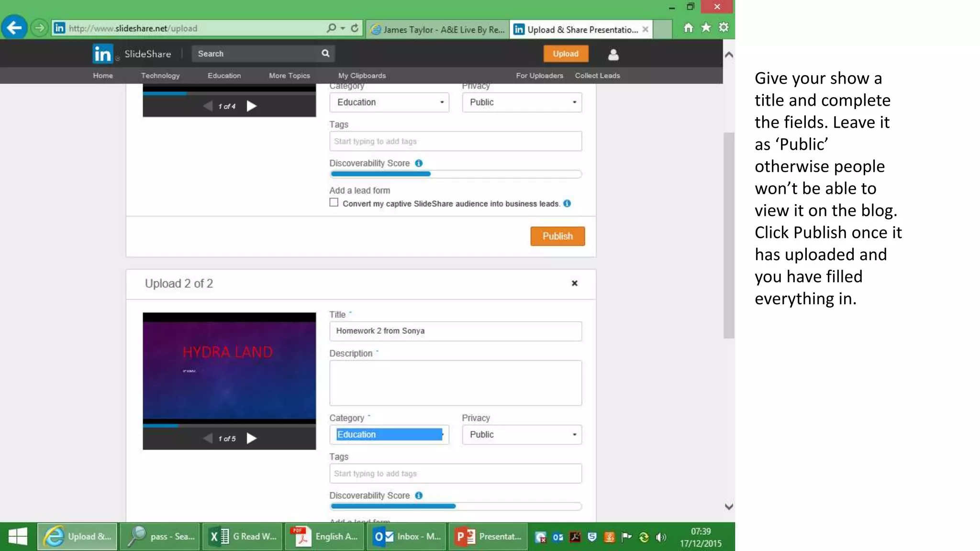The image size is (980, 551).
Task: Switch to James Taylor A&E Live tab
Action: click(438, 29)
